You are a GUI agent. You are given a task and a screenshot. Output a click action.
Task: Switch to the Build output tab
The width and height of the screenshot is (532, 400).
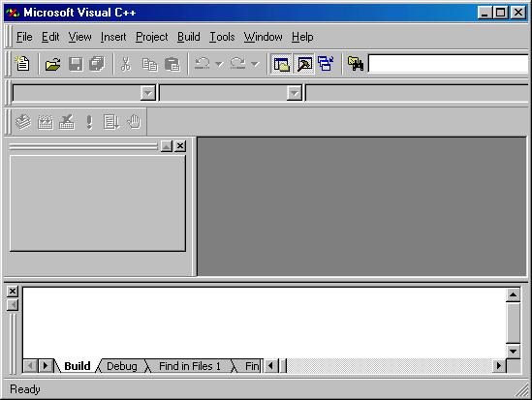point(77,366)
